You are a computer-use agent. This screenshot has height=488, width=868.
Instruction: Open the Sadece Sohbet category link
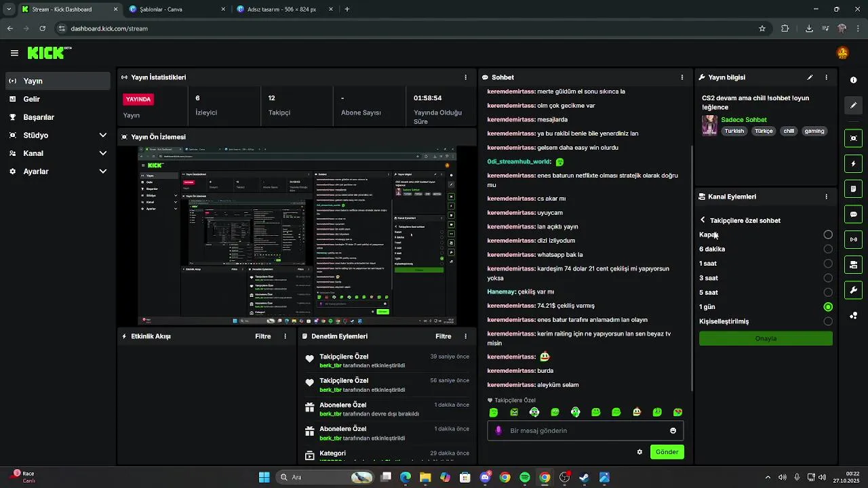[x=744, y=120]
